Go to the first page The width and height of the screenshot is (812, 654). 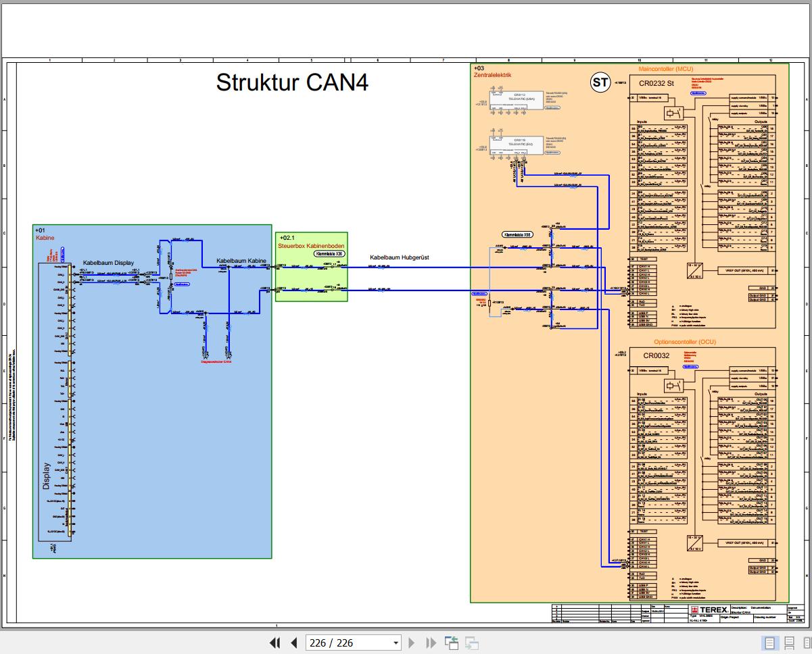click(x=274, y=643)
